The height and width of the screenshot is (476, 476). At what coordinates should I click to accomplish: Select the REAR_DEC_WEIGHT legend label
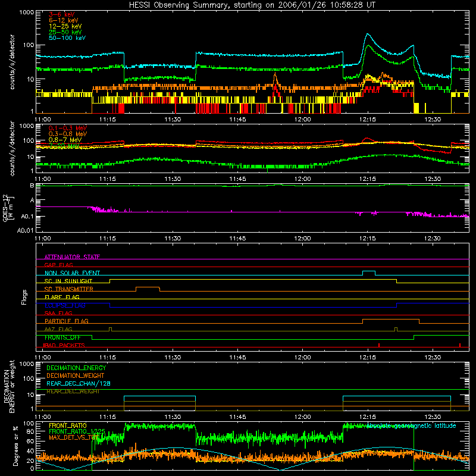point(73,392)
